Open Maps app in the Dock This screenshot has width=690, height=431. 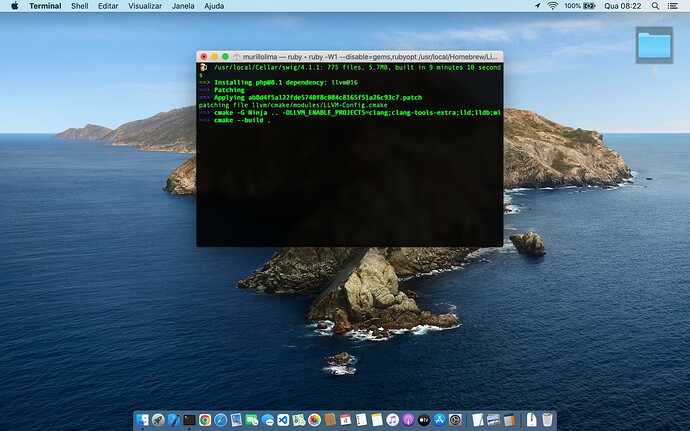[298, 420]
